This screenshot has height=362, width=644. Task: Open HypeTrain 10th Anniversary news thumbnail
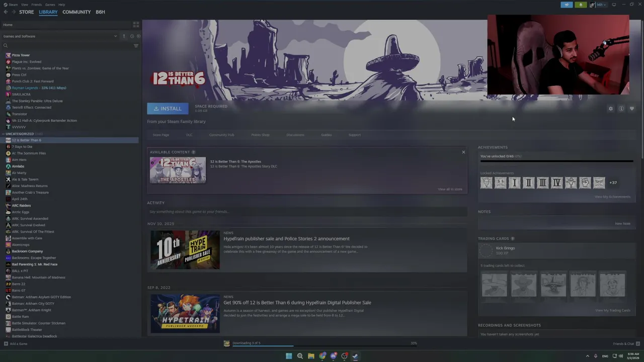[x=185, y=250]
